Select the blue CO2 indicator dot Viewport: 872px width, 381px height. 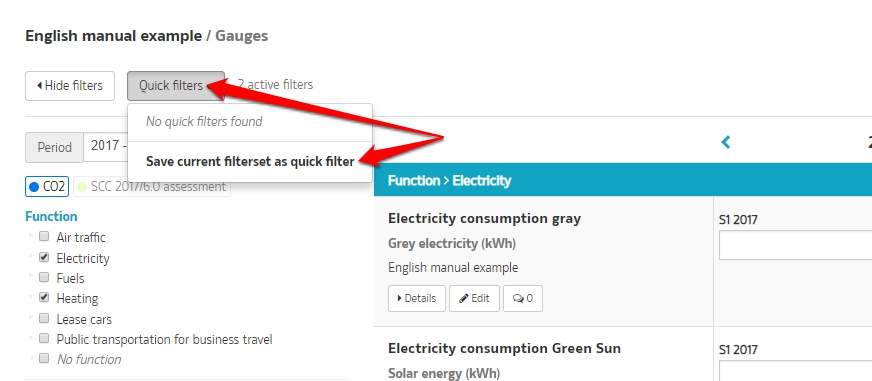tap(34, 187)
